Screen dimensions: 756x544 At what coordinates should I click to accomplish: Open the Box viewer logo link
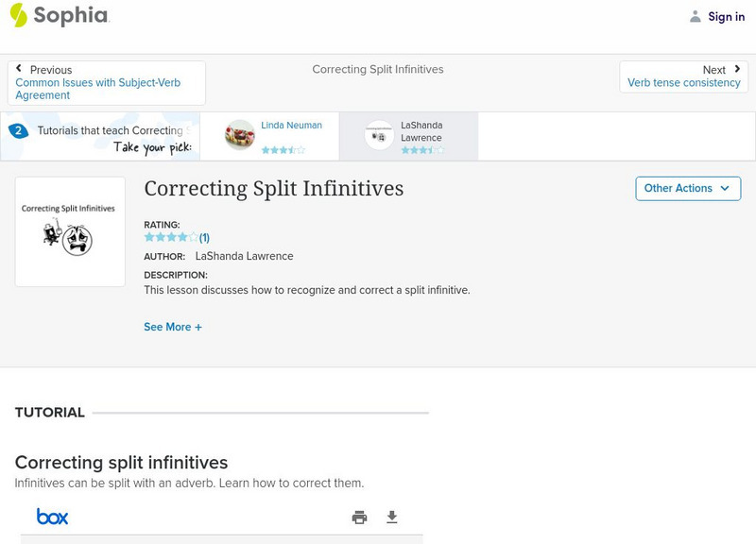tap(53, 517)
